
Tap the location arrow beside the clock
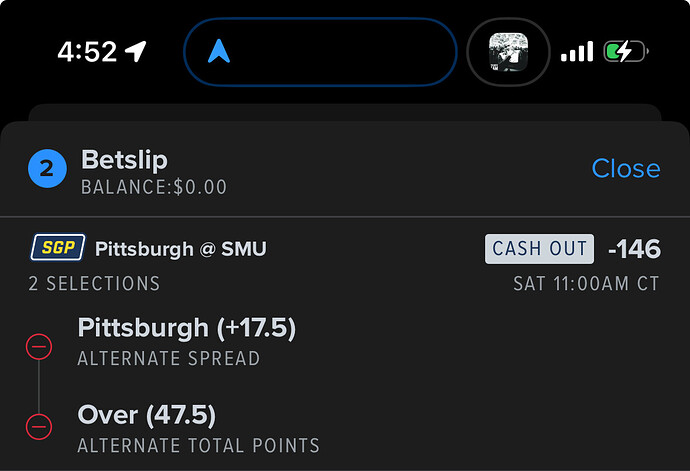point(136,51)
